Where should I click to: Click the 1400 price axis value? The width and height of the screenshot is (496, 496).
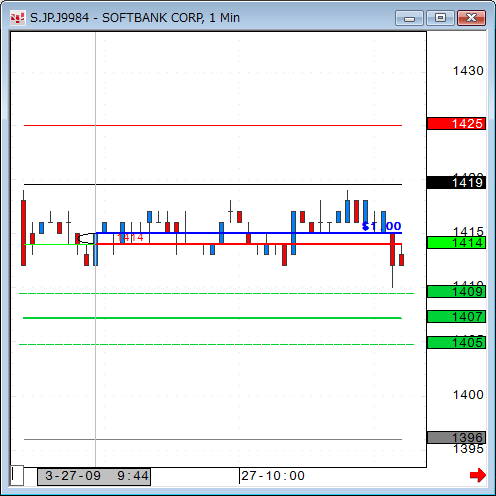[468, 395]
